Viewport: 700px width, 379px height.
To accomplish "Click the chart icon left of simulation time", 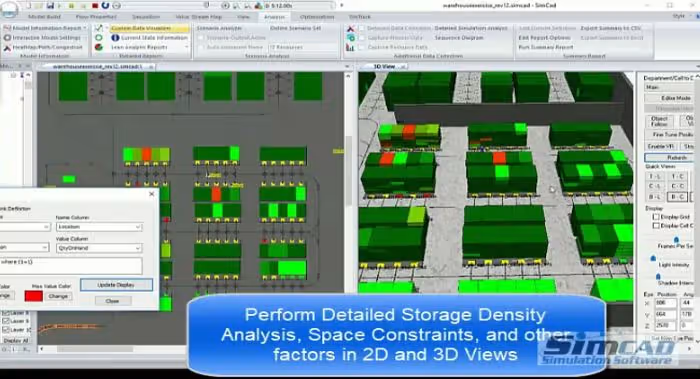I will pyautogui.click(x=258, y=6).
